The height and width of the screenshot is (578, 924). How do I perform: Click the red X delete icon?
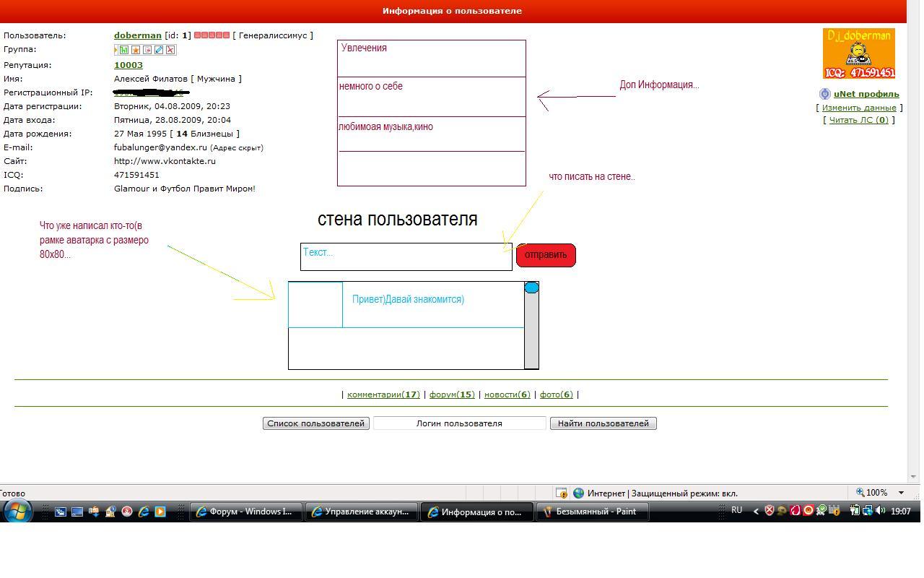[170, 50]
